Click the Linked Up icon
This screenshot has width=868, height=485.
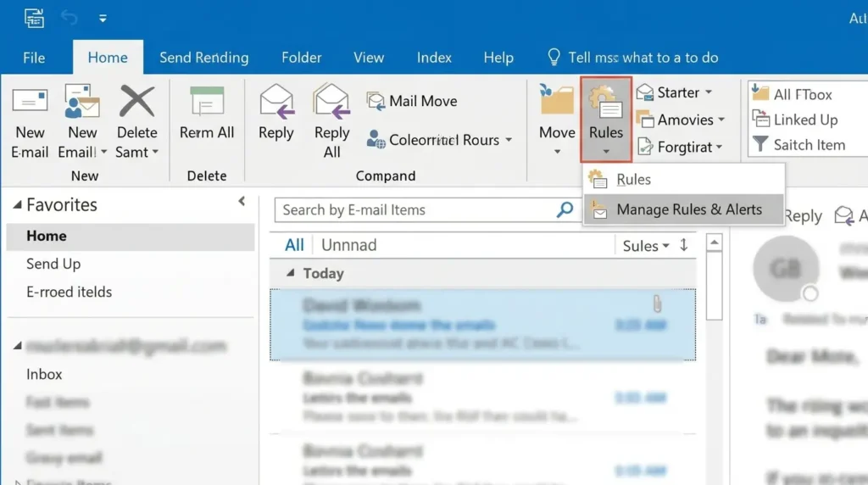pos(760,119)
